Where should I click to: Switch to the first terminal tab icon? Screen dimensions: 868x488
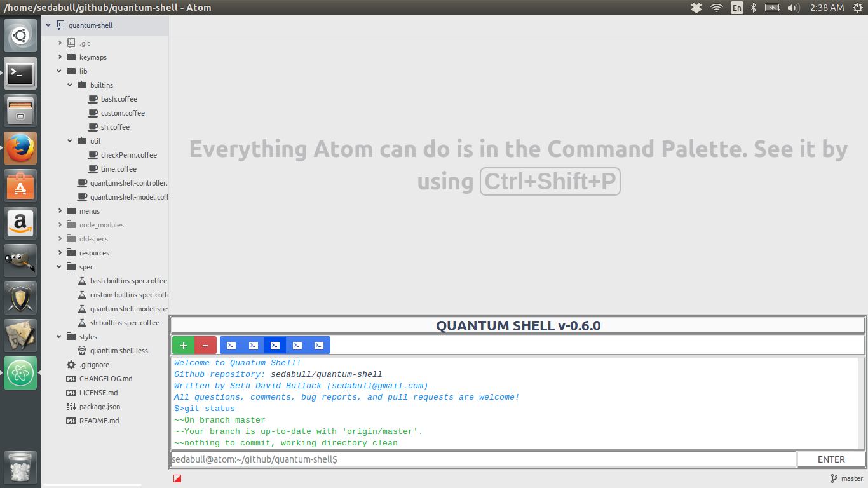click(231, 345)
